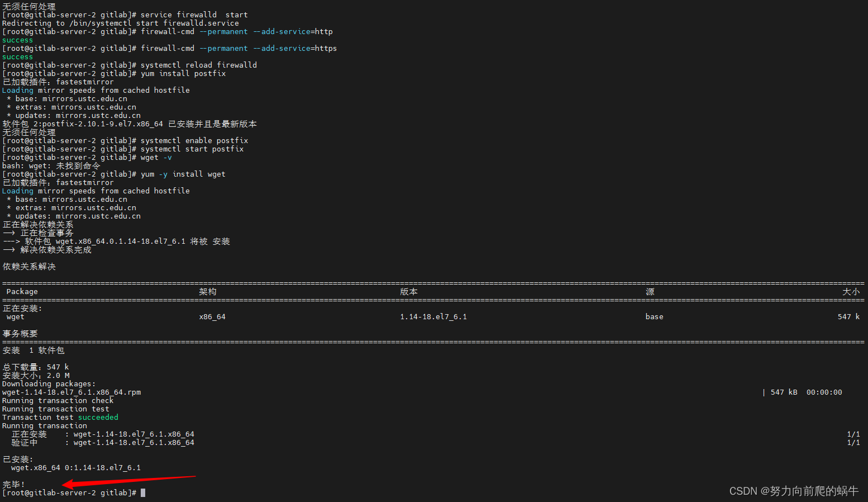Click the terminal cursor at the final prompt

143,492
